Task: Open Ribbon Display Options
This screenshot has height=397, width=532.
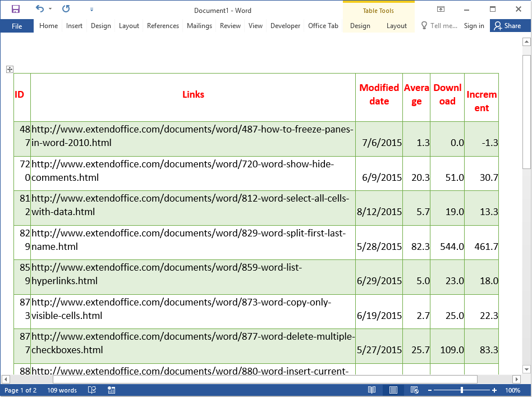Action: tap(441, 9)
